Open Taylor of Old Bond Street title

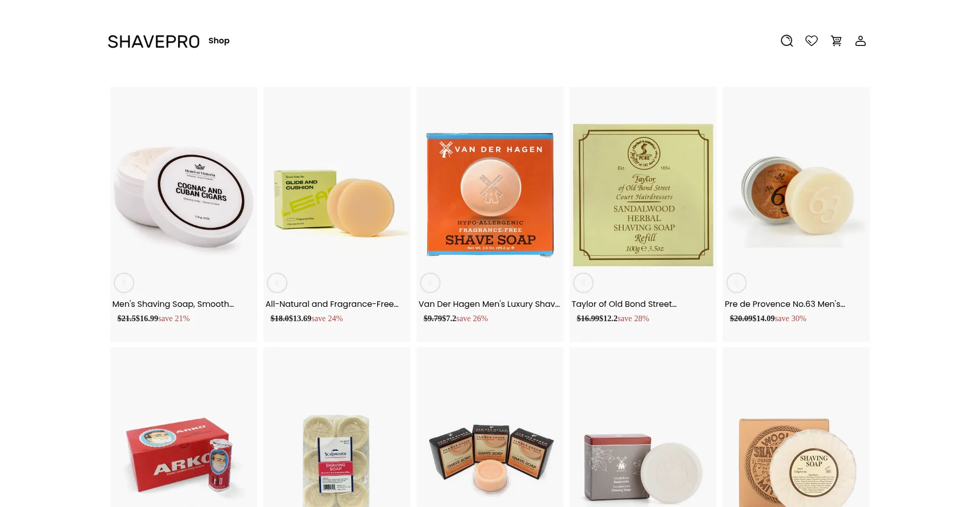pyautogui.click(x=624, y=304)
